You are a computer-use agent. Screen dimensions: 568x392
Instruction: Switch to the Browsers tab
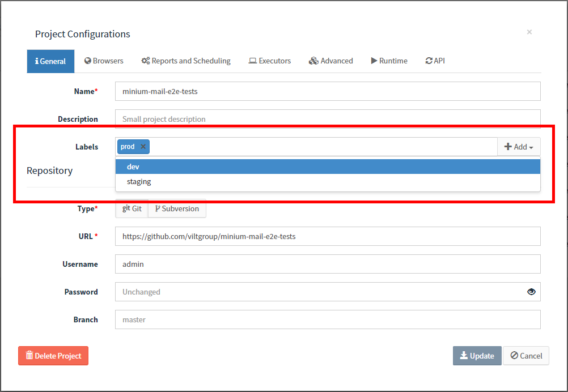click(104, 61)
